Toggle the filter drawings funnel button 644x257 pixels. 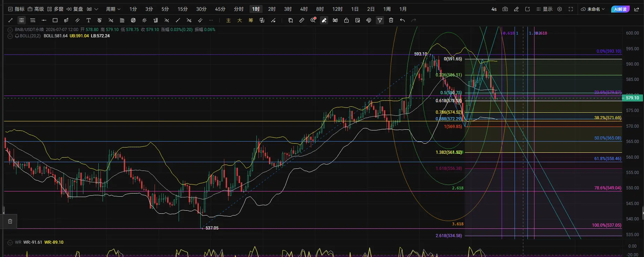tap(380, 20)
